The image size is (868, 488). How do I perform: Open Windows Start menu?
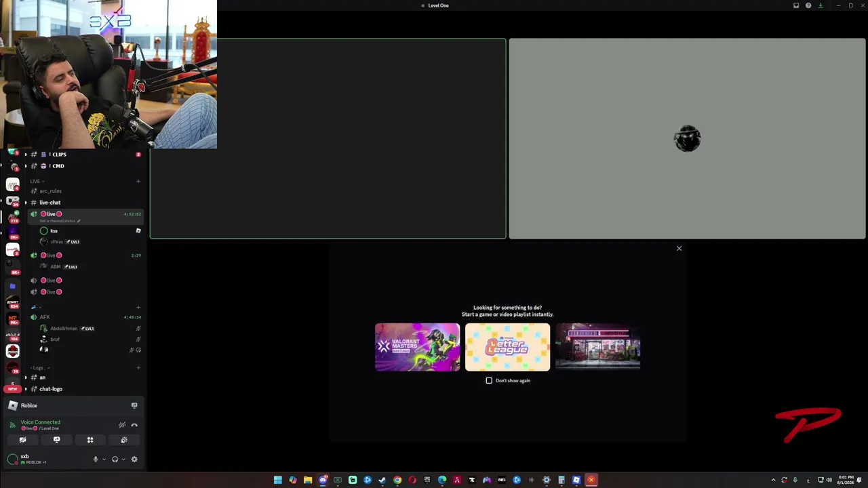pyautogui.click(x=278, y=480)
